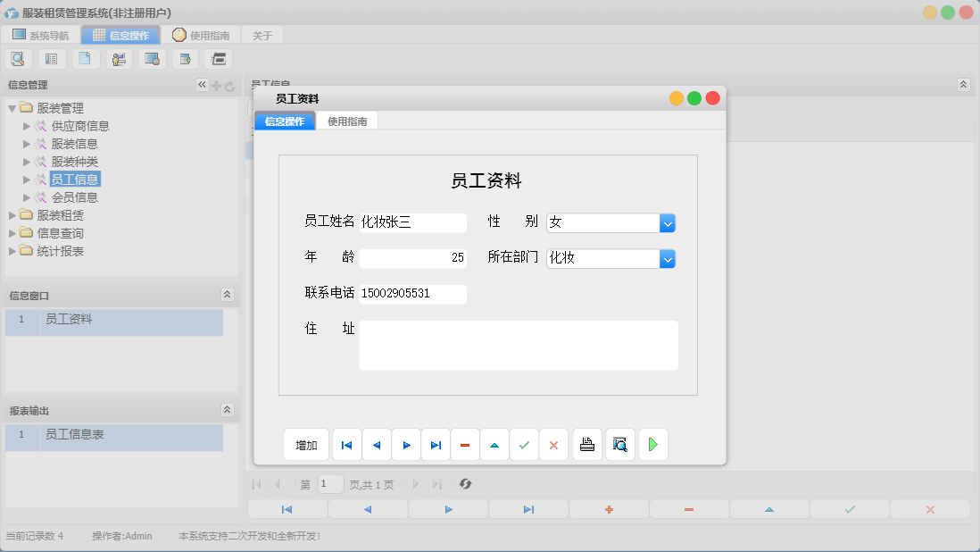Click the refresh icon in the bottom pager
This screenshot has height=552, width=980.
click(464, 484)
